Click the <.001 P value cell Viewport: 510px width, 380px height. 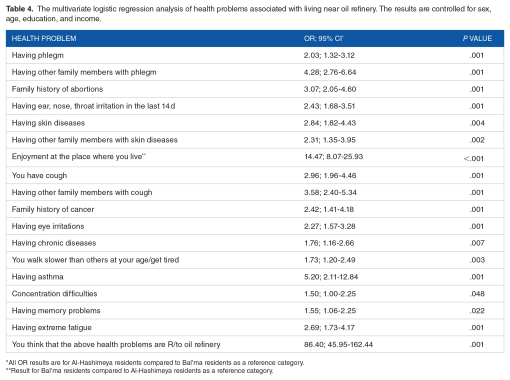click(474, 159)
